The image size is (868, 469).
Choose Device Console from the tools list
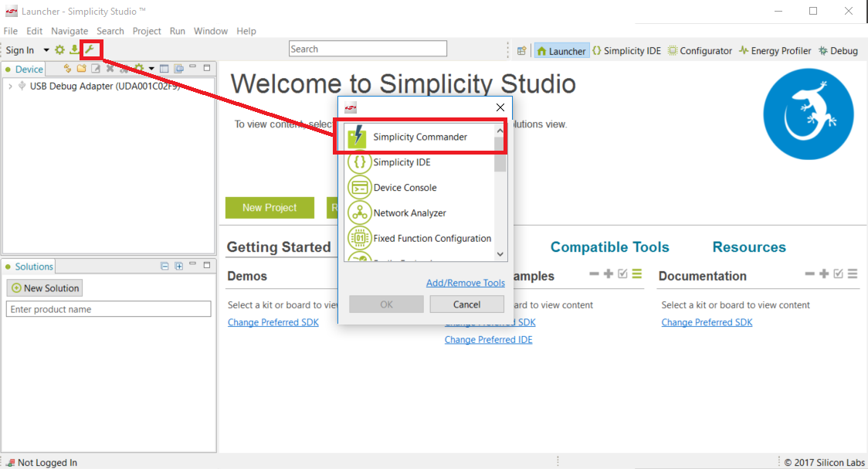tap(405, 188)
